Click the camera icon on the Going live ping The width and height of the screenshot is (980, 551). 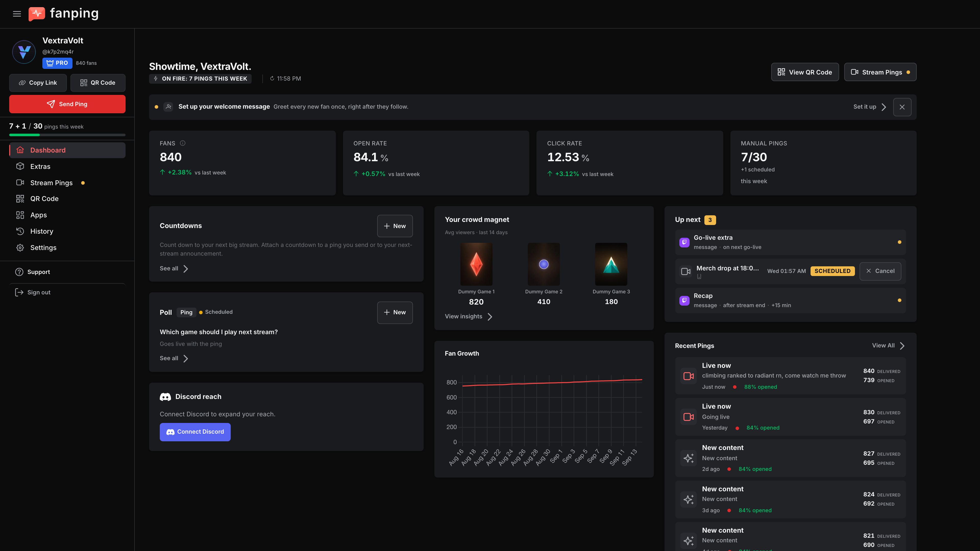tap(689, 417)
